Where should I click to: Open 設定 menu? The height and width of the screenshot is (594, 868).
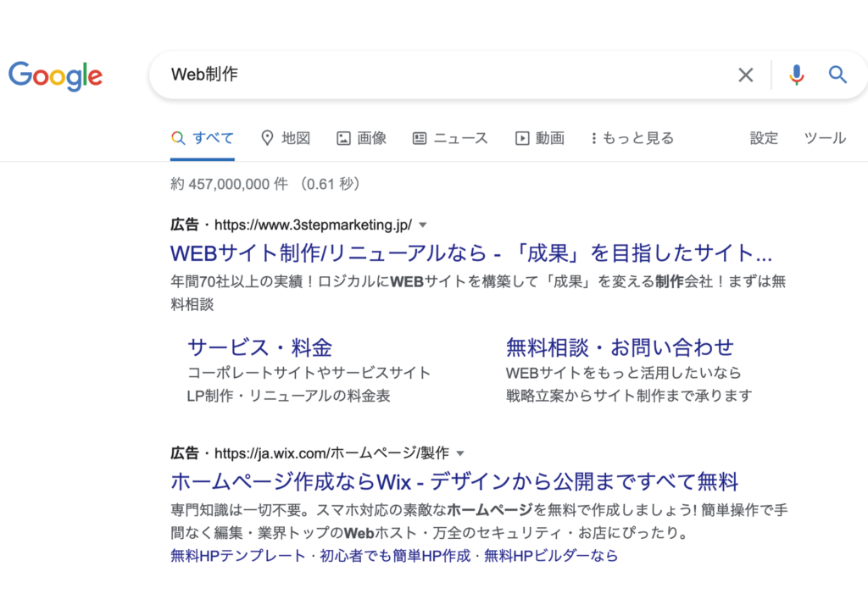pos(764,138)
